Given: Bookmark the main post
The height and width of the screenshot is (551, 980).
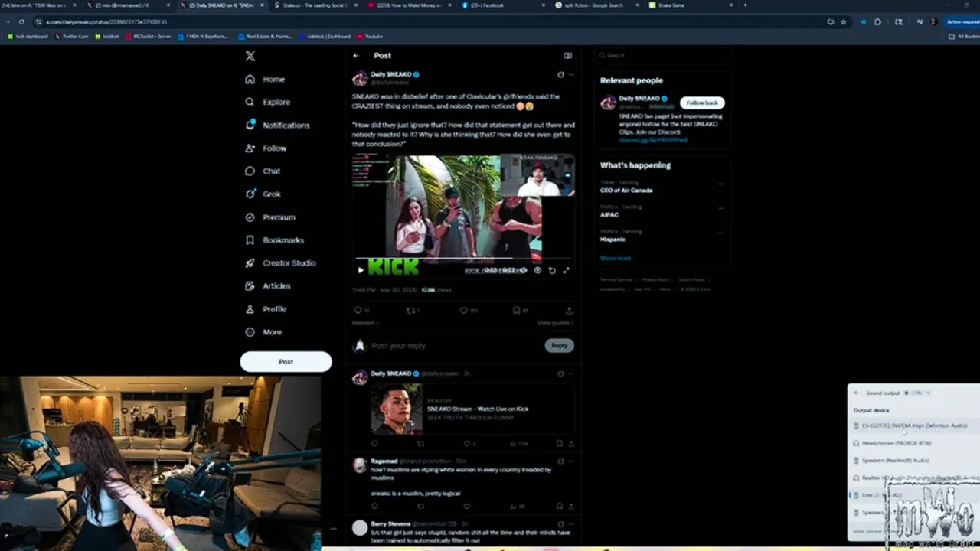Looking at the screenshot, I should point(517,311).
